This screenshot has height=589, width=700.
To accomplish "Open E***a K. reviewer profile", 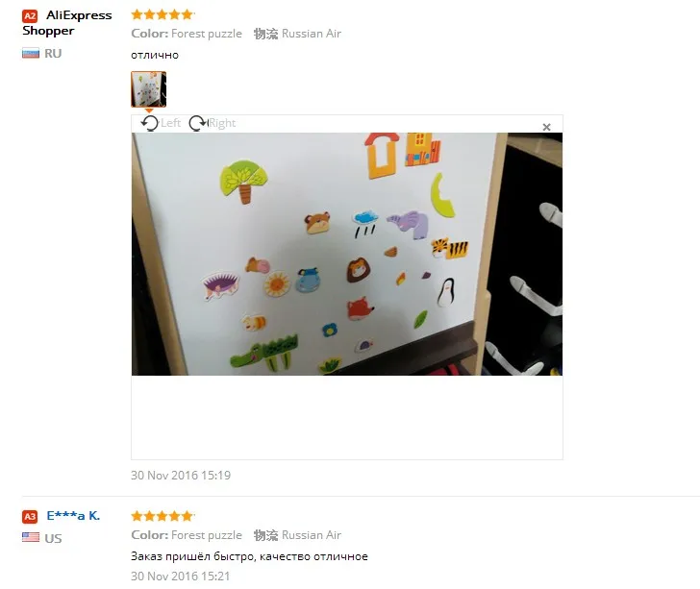I will pos(73,516).
